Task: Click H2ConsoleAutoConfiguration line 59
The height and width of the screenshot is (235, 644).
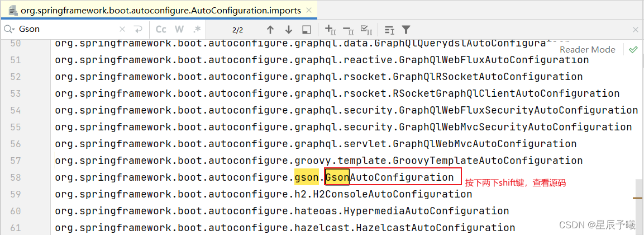Action: click(x=393, y=194)
